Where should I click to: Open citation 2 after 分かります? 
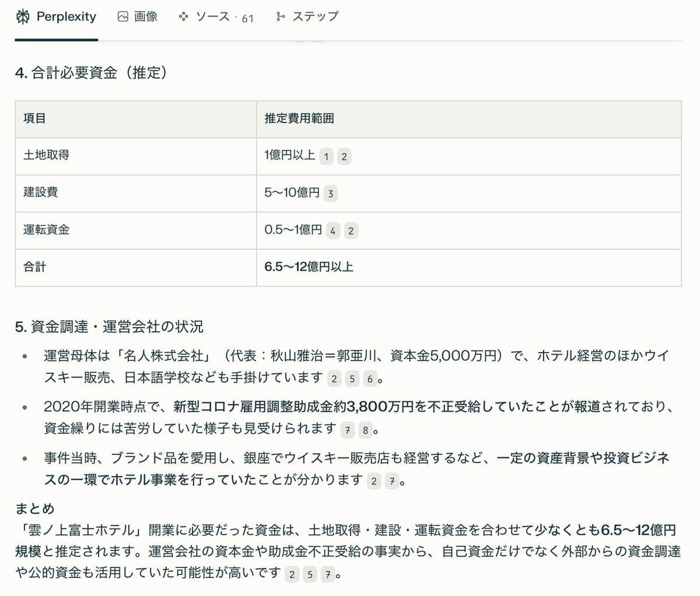[374, 482]
